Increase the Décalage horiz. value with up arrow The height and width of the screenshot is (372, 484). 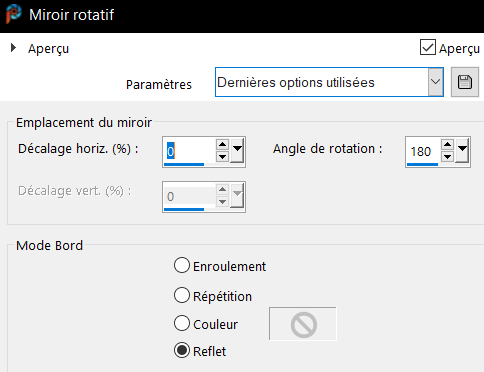(x=222, y=145)
